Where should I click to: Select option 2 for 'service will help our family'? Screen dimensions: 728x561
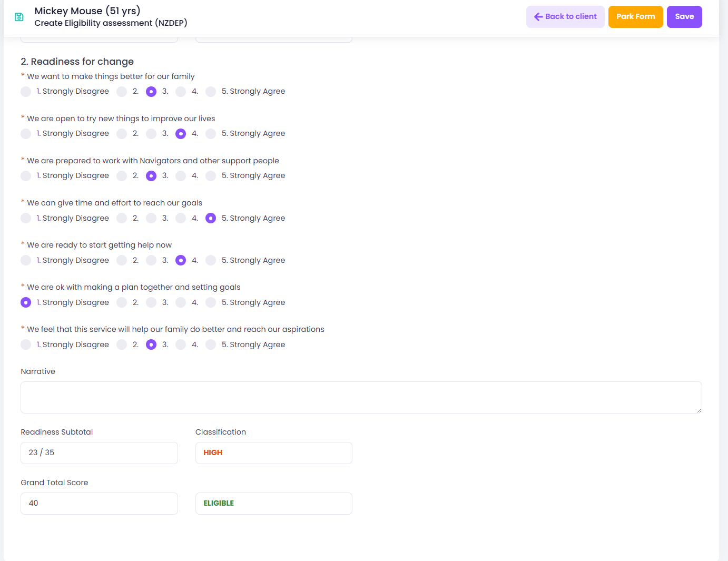122,345
